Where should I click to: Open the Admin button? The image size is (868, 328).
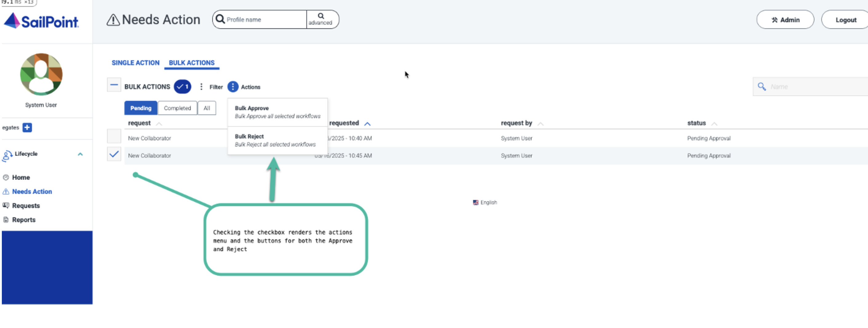pos(785,20)
